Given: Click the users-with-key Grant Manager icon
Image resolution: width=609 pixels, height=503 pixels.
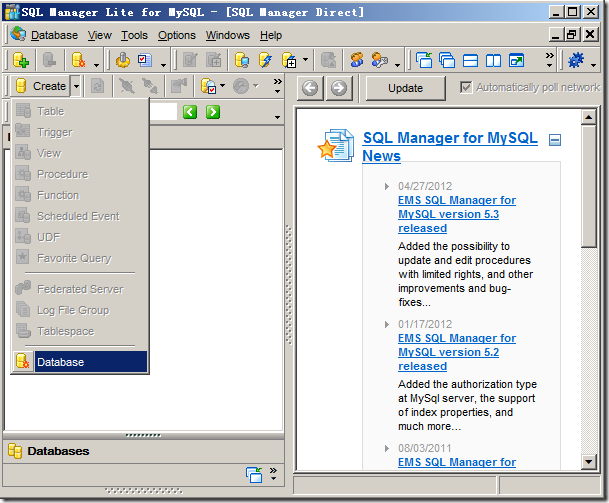Looking at the screenshot, I should 379,60.
